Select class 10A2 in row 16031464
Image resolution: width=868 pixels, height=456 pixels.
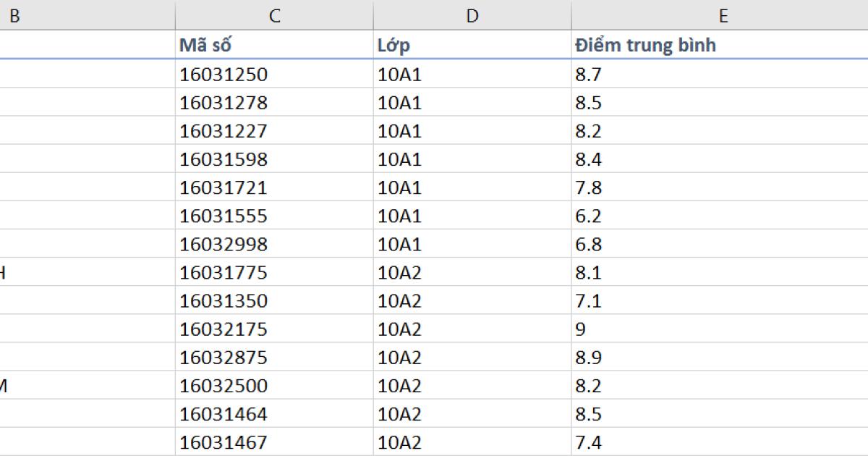(472, 413)
